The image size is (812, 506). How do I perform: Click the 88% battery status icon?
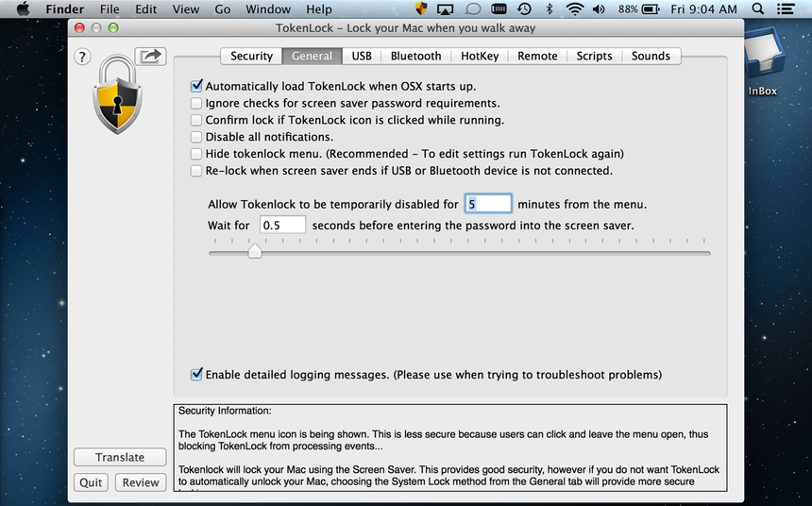click(638, 9)
